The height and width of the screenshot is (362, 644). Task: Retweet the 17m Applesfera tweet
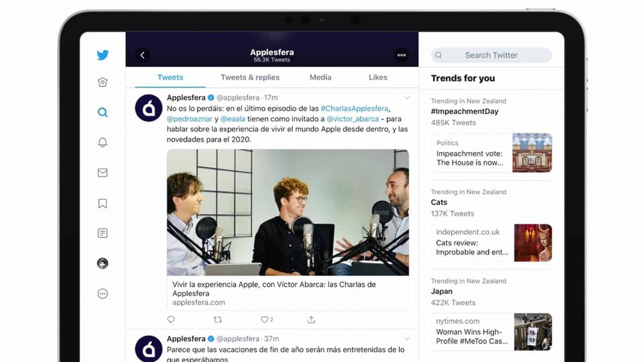click(218, 320)
